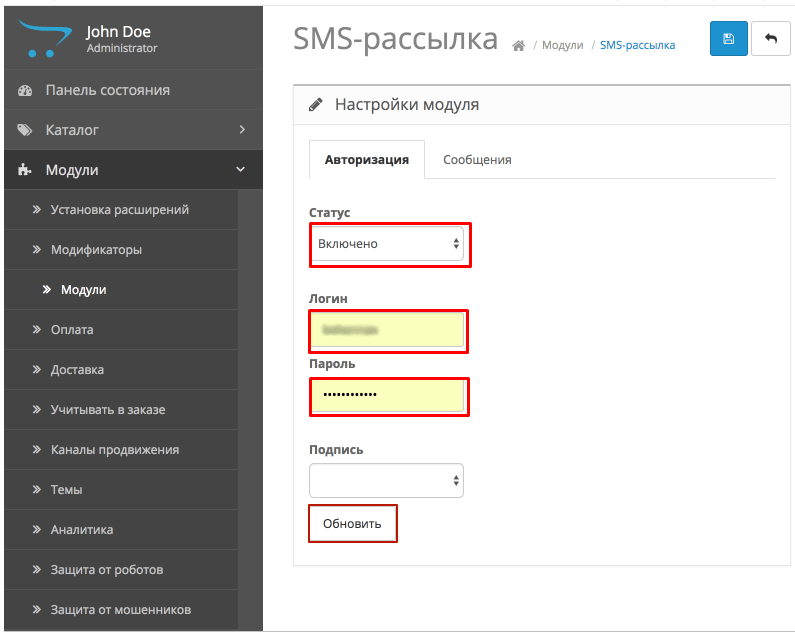Viewport: 795px width, 636px height.
Task: Expand the Каталог menu chevron
Action: 242,130
